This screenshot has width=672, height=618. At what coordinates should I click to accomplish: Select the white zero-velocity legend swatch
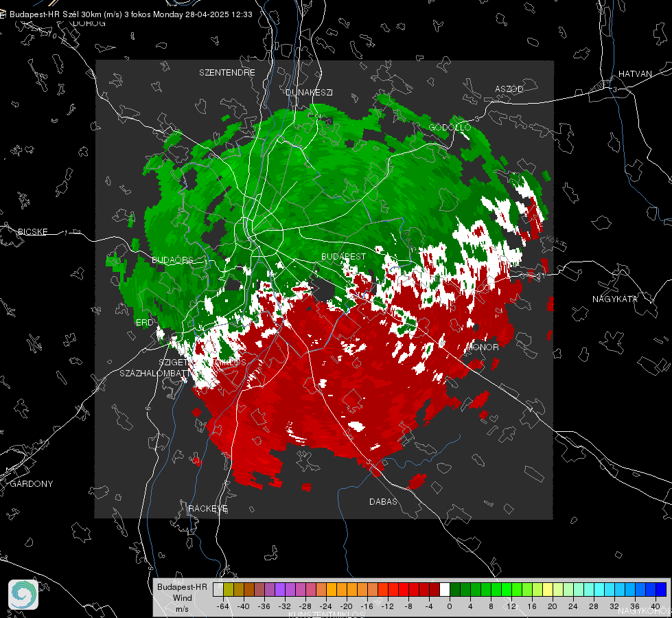pos(445,589)
